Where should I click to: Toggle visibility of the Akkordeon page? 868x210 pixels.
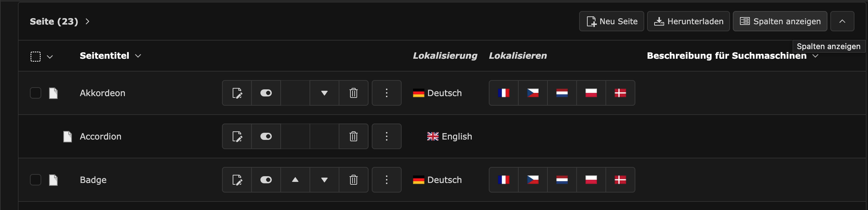click(266, 93)
